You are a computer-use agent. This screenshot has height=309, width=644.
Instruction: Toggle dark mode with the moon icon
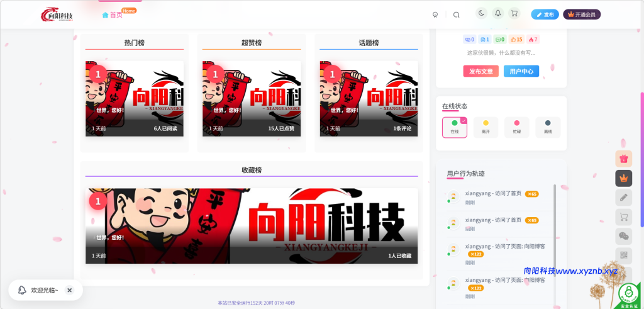[481, 13]
